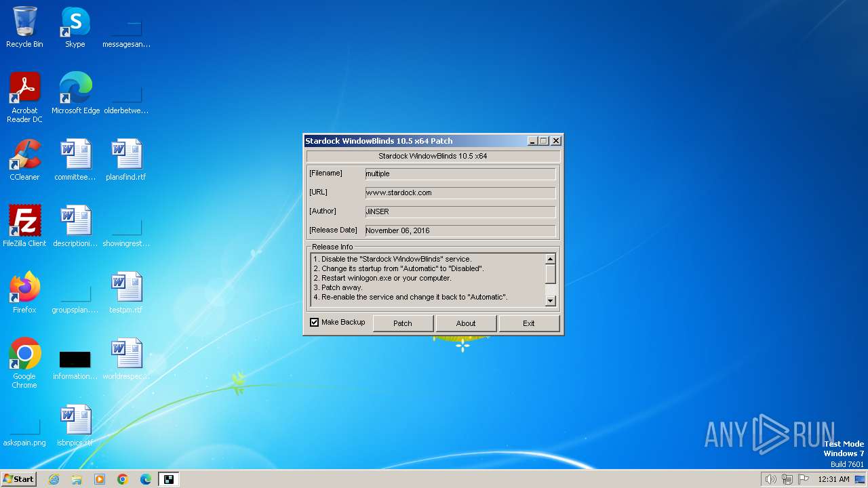Screen dimensions: 868x488
Task: Select the CCleaner desktop icon
Action: pyautogui.click(x=24, y=160)
